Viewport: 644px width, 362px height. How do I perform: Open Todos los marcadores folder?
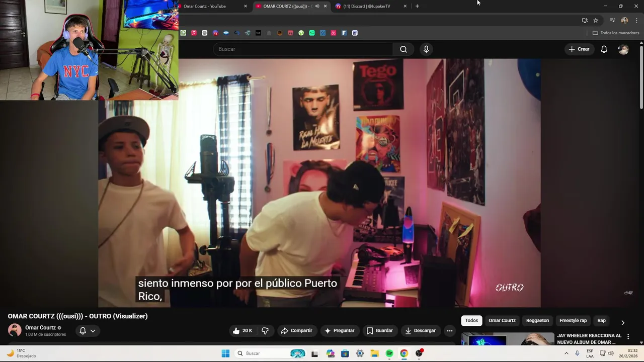coord(616,33)
